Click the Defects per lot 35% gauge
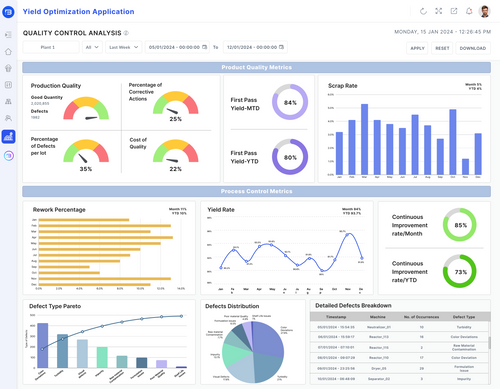Screen dimensions: 500x389 click(x=86, y=152)
